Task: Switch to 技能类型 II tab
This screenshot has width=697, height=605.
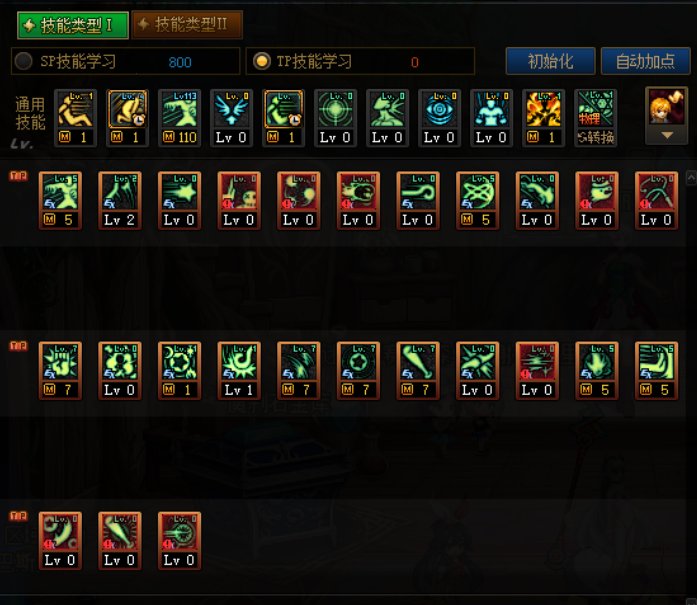Action: (187, 24)
